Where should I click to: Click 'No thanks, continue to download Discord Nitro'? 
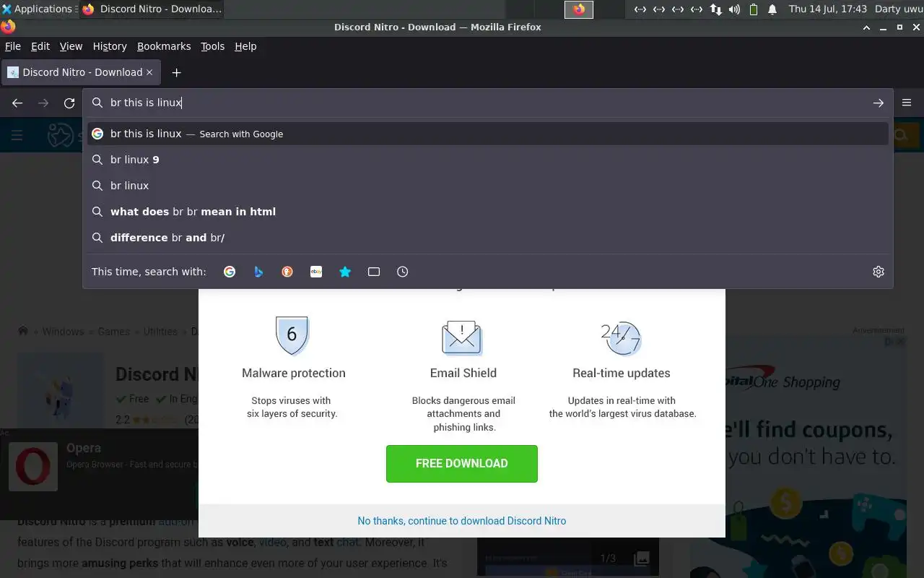[x=462, y=521]
